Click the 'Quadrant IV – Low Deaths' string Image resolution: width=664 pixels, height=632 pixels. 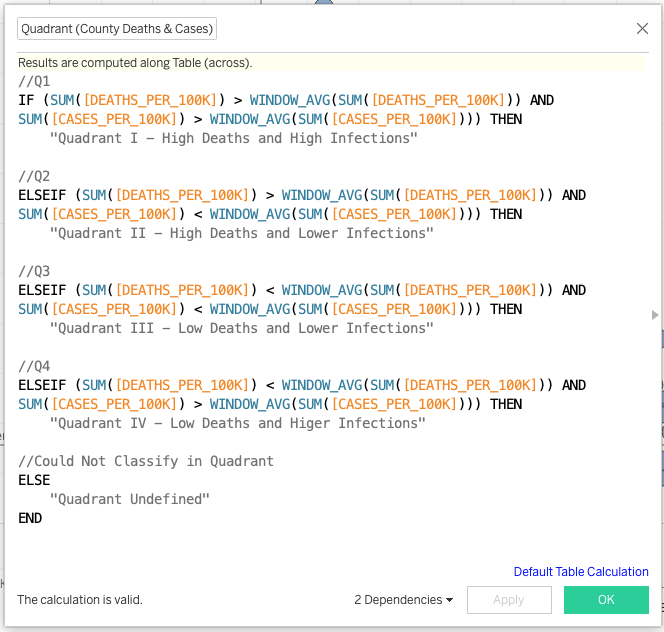coord(237,423)
